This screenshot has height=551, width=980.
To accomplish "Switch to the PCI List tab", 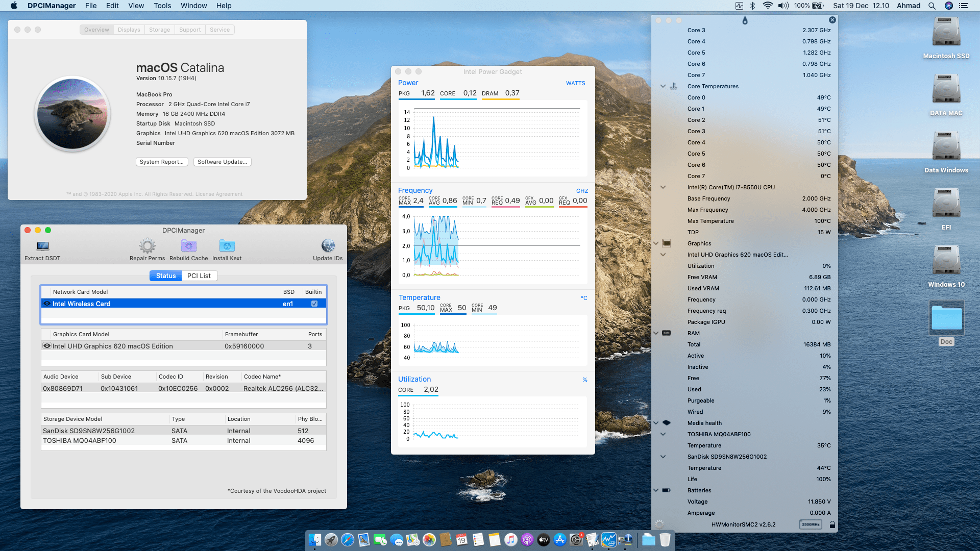I will coord(199,275).
